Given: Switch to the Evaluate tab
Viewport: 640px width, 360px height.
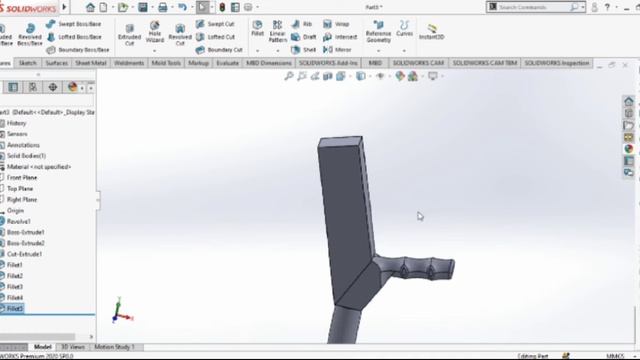Looking at the screenshot, I should pos(227,63).
